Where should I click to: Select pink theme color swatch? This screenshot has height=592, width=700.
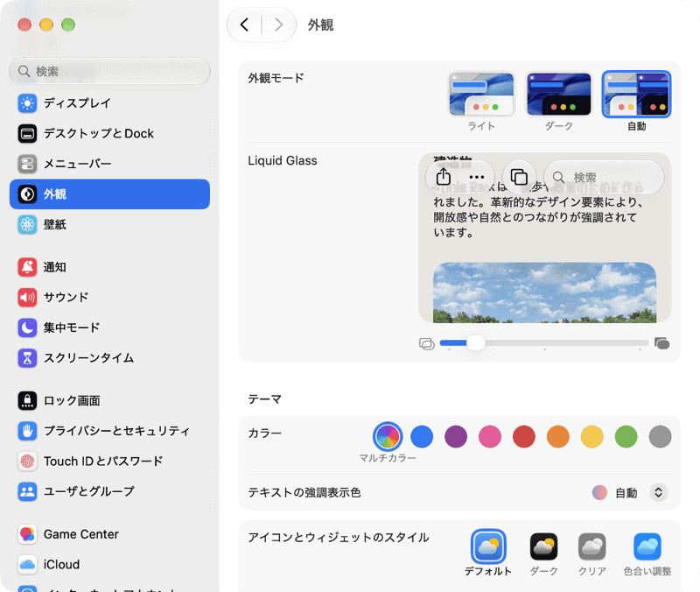(x=490, y=436)
